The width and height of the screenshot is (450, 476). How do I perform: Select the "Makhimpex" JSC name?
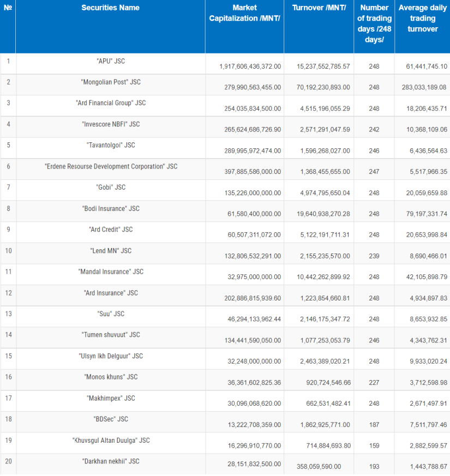pos(111,398)
